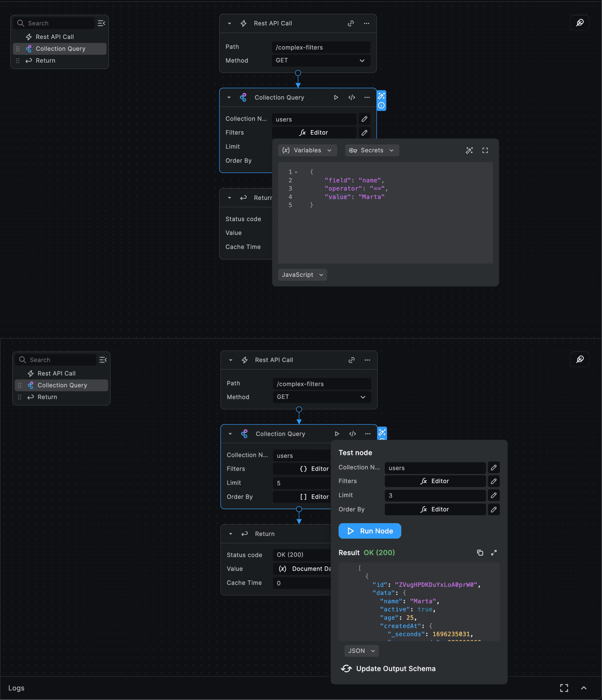Click the copy icon in the Result panel
Viewport: 602px width, 700px height.
(480, 552)
